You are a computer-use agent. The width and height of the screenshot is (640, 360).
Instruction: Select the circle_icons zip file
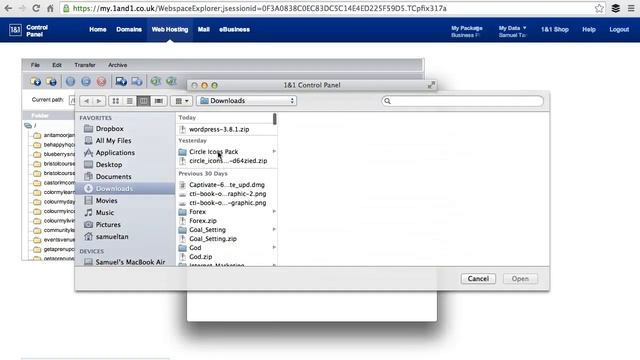click(227, 161)
